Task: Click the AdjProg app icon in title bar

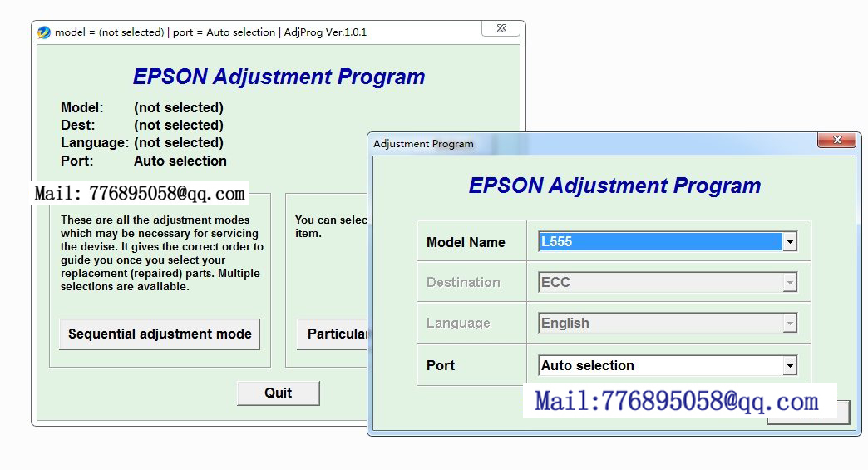Action: tap(44, 32)
